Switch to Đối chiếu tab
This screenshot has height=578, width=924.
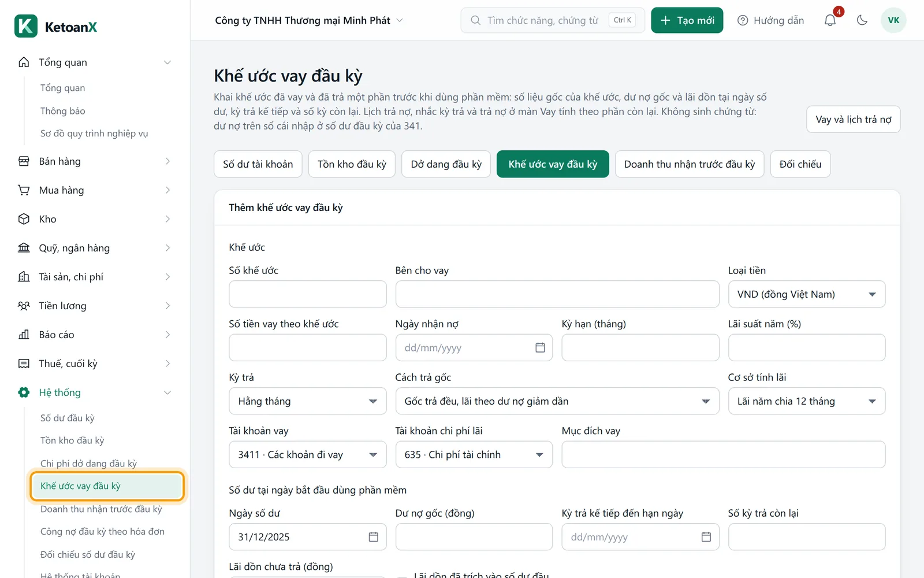pyautogui.click(x=800, y=164)
